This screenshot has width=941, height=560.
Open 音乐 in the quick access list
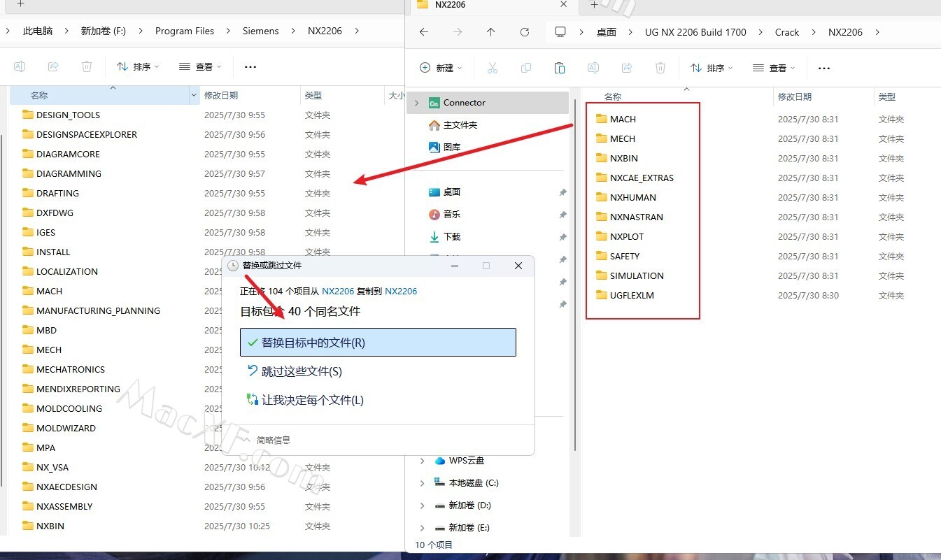click(x=444, y=215)
